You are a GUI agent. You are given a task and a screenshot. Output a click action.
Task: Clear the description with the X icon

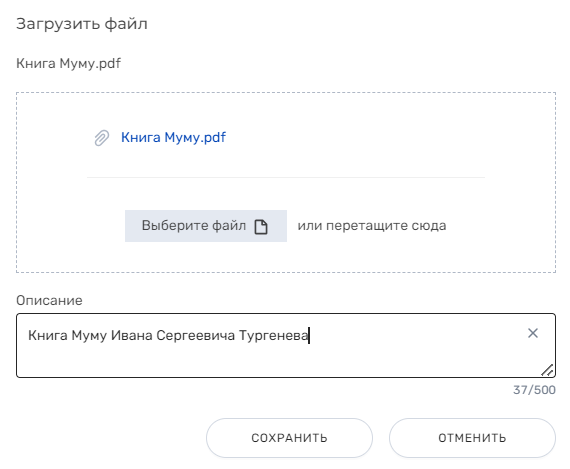tap(533, 333)
